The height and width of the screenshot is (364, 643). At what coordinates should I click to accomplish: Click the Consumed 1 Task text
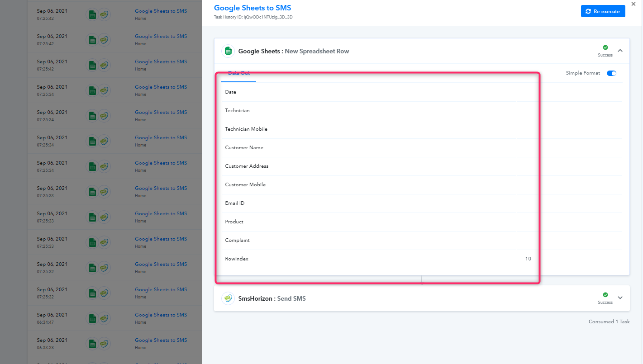609,322
